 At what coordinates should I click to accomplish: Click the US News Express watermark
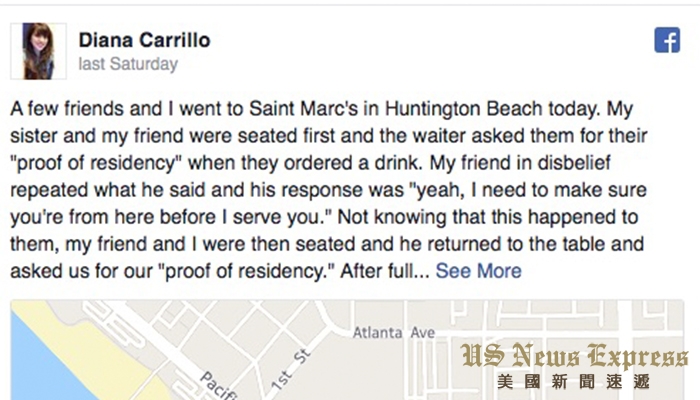pyautogui.click(x=574, y=356)
